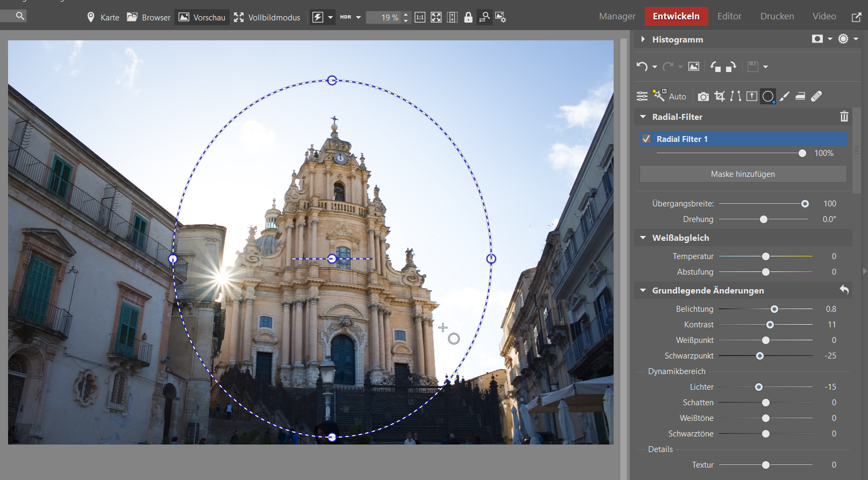
Task: Click the camera profile icon
Action: (703, 97)
